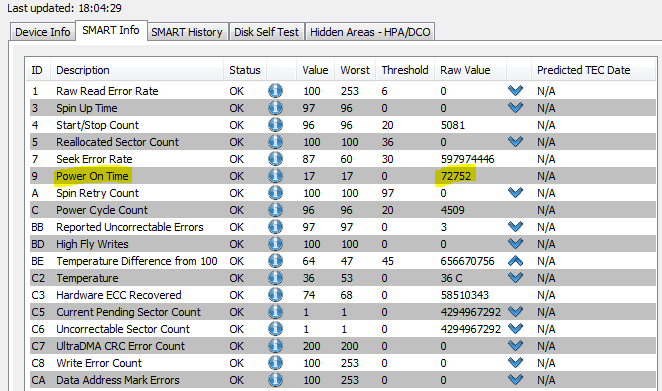Select raw value 72752
This screenshot has width=662, height=391.
coord(456,176)
